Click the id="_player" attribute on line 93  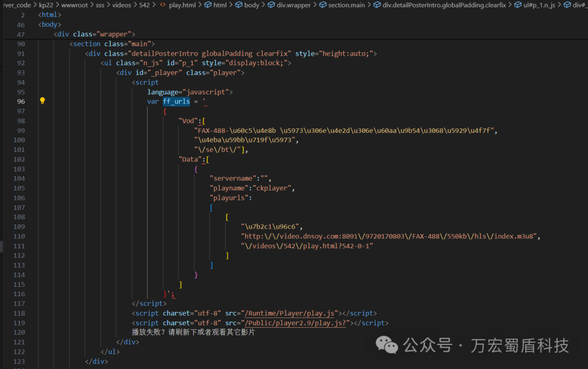click(x=158, y=73)
